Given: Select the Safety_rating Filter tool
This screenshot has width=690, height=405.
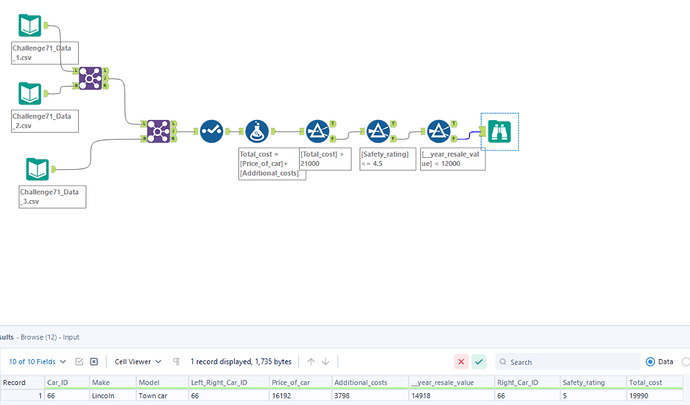Looking at the screenshot, I should [x=378, y=131].
